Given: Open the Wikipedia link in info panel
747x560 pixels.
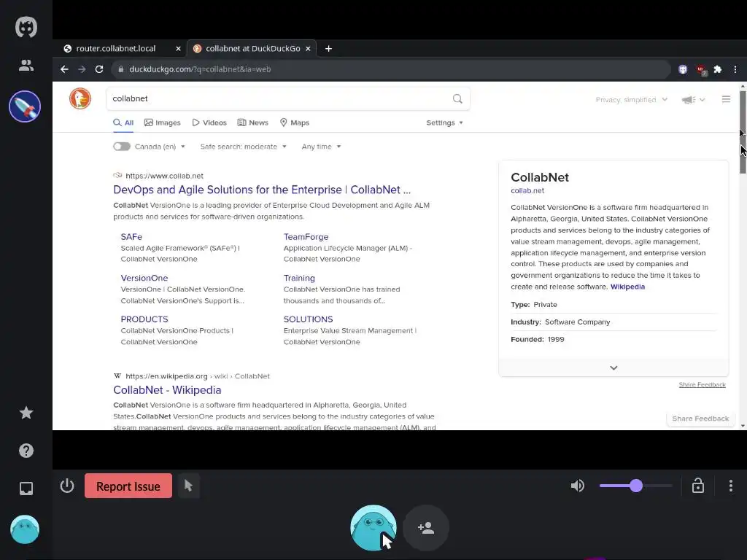Looking at the screenshot, I should 627,287.
